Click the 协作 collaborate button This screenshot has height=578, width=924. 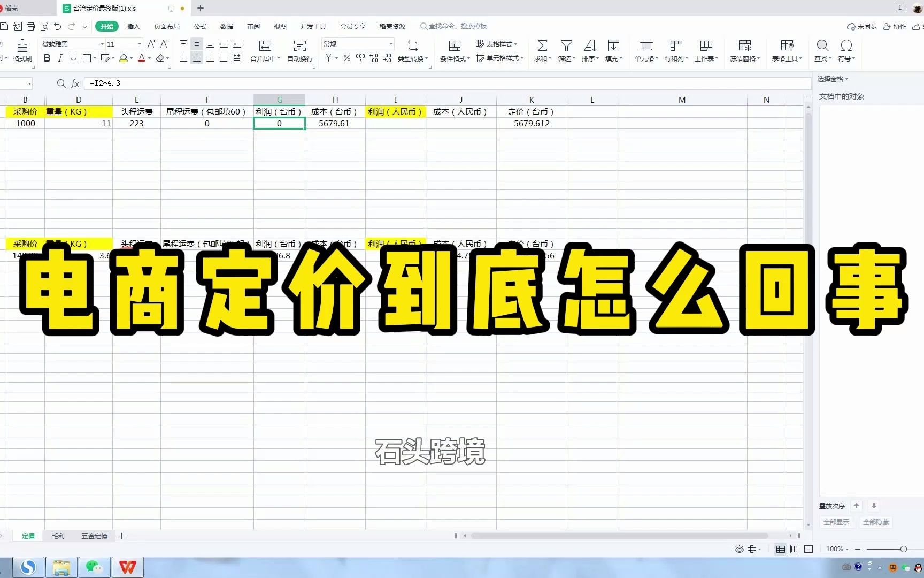pos(895,26)
